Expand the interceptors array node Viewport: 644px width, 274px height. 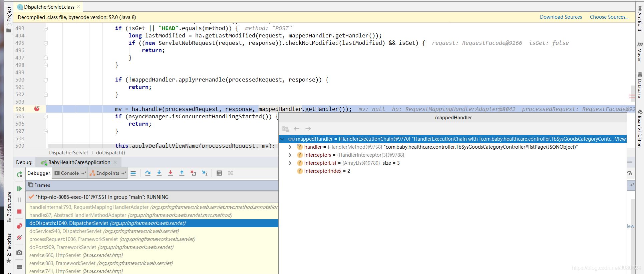(x=290, y=155)
